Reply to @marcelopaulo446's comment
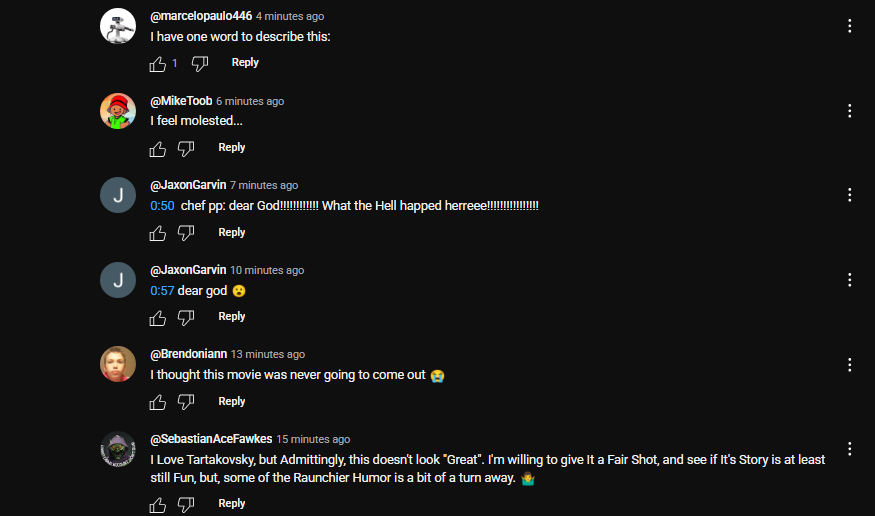The image size is (875, 516). (x=245, y=62)
